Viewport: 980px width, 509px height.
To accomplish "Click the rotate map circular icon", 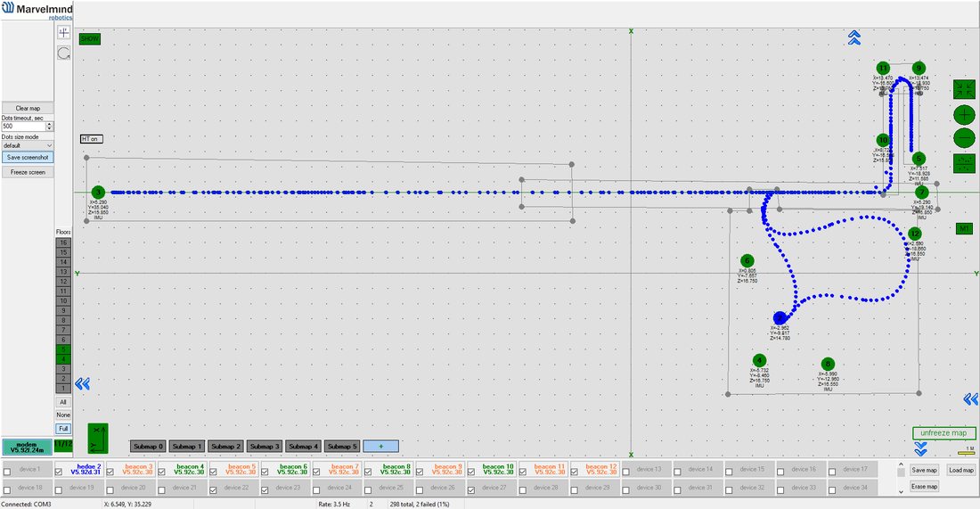I will click(x=64, y=53).
